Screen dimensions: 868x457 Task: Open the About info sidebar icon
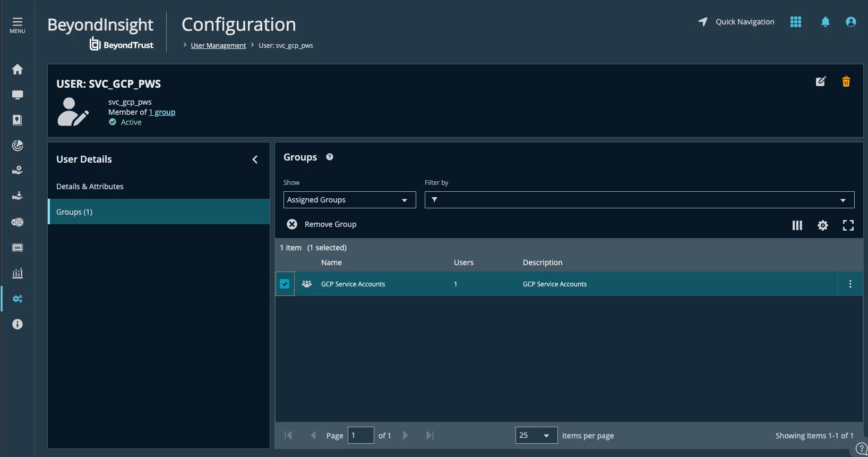[x=18, y=324]
